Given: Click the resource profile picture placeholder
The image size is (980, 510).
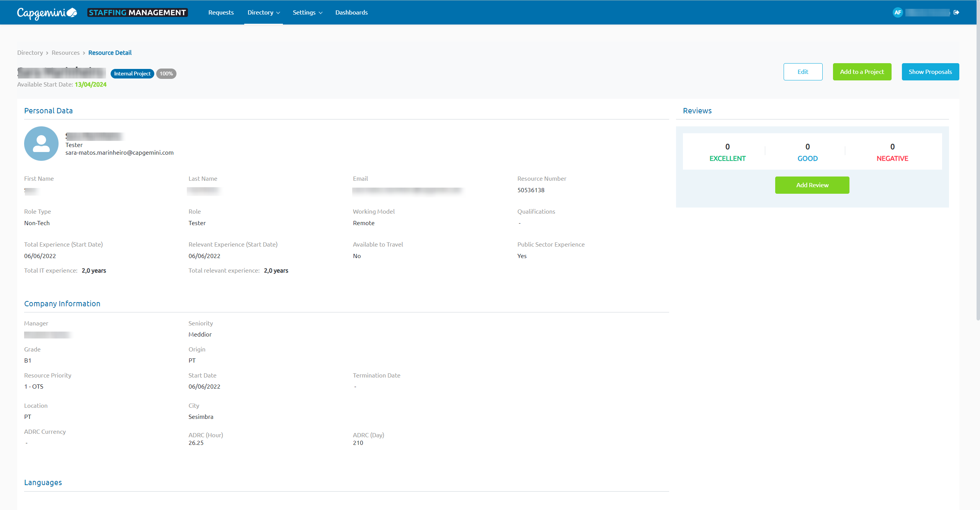Looking at the screenshot, I should pos(41,144).
